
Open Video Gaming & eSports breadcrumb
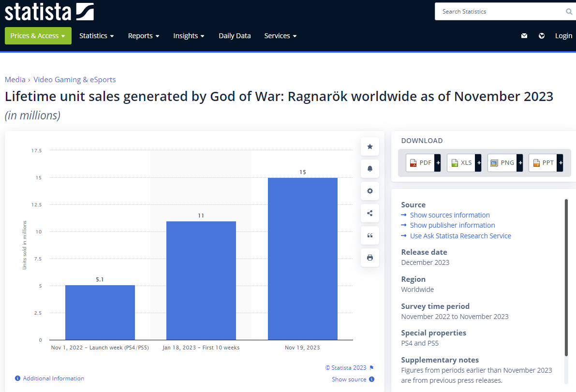(x=74, y=80)
